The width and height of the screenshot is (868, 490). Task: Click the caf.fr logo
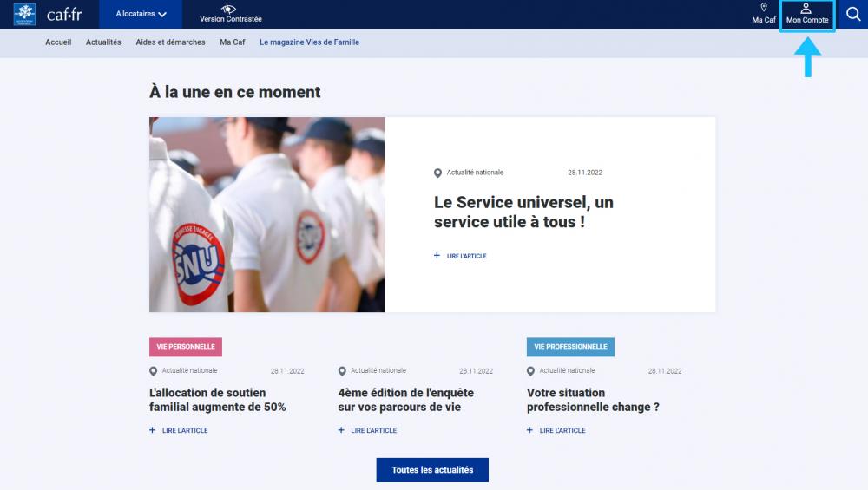click(x=48, y=15)
